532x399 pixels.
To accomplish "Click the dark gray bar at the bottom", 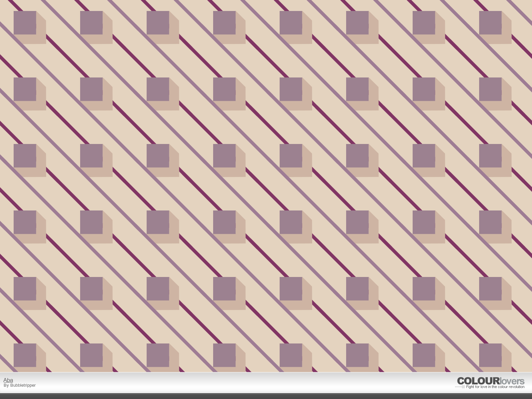I will click(x=266, y=396).
